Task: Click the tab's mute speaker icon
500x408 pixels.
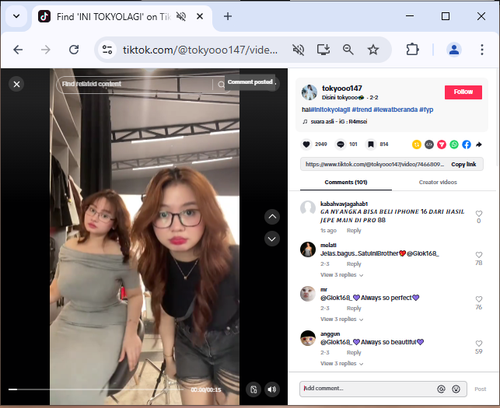Action: [181, 16]
